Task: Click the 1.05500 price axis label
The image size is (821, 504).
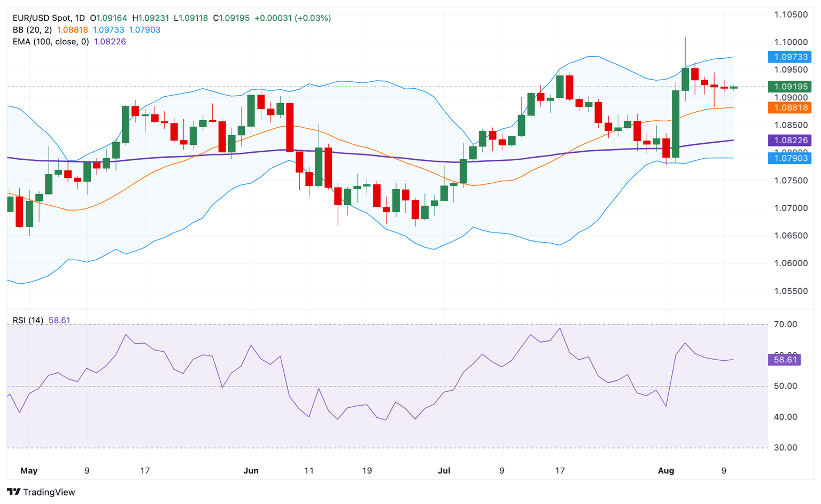Action: coord(791,291)
